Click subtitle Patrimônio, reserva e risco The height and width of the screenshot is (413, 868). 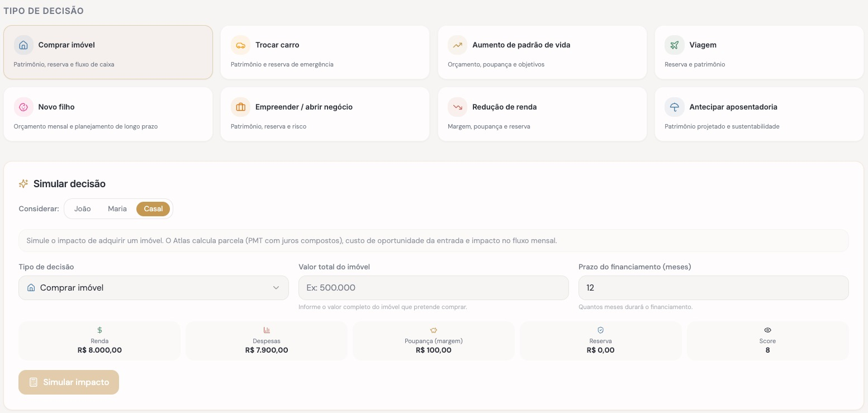tap(268, 126)
